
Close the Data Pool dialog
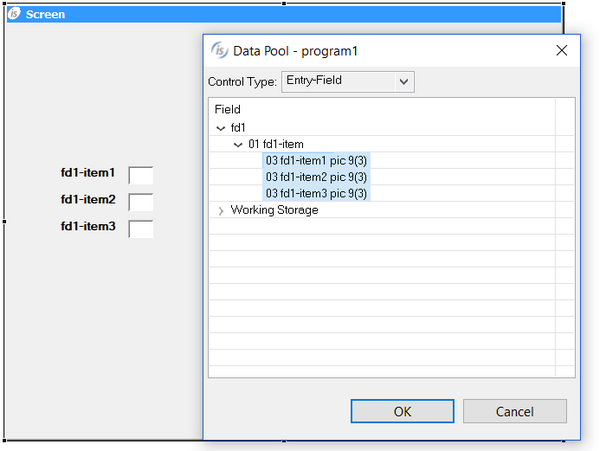(x=561, y=50)
